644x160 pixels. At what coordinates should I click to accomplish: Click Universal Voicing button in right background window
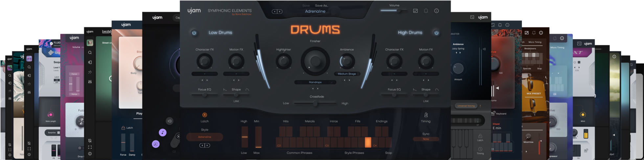(x=466, y=106)
